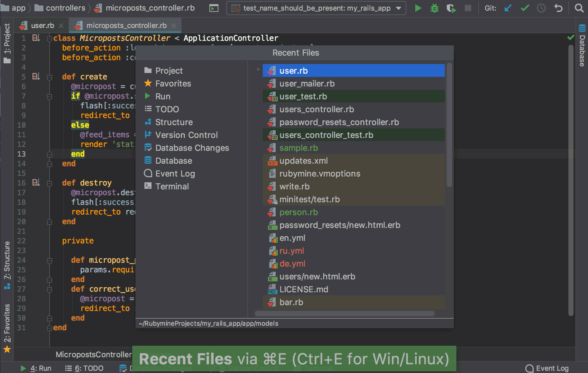The width and height of the screenshot is (588, 373).
Task: Commit changes with the green checkmark
Action: (x=525, y=8)
